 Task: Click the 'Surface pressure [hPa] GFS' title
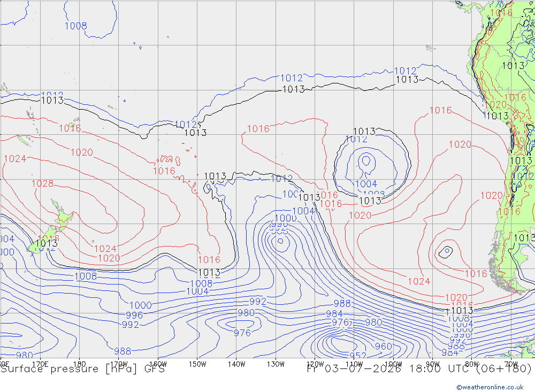click(82, 369)
